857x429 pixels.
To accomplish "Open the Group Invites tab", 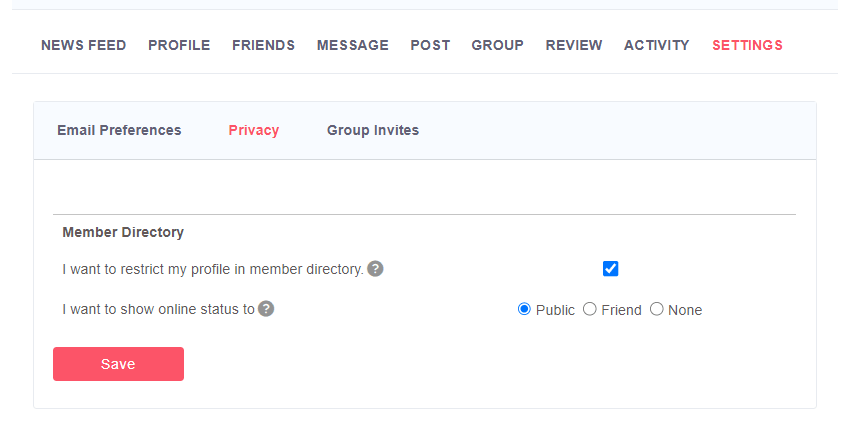I will [373, 130].
